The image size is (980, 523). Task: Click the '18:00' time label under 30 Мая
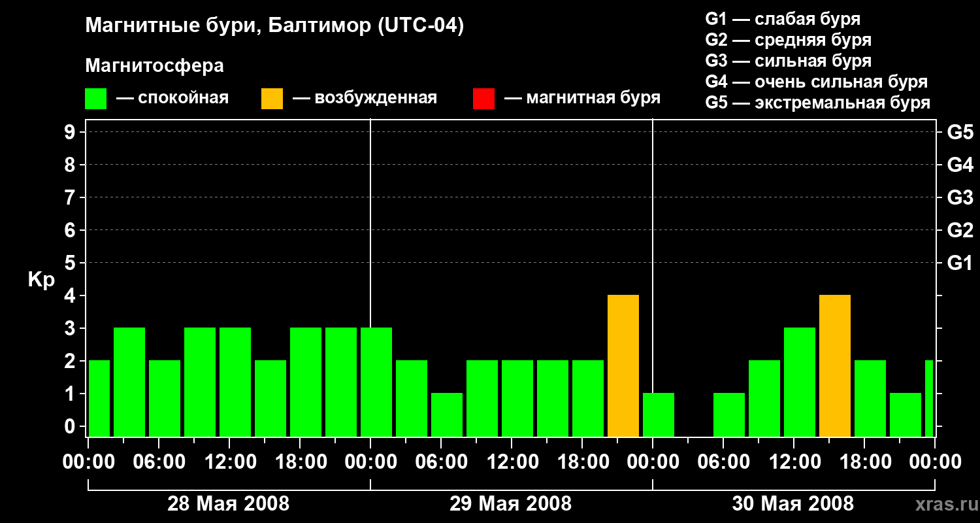tap(864, 462)
